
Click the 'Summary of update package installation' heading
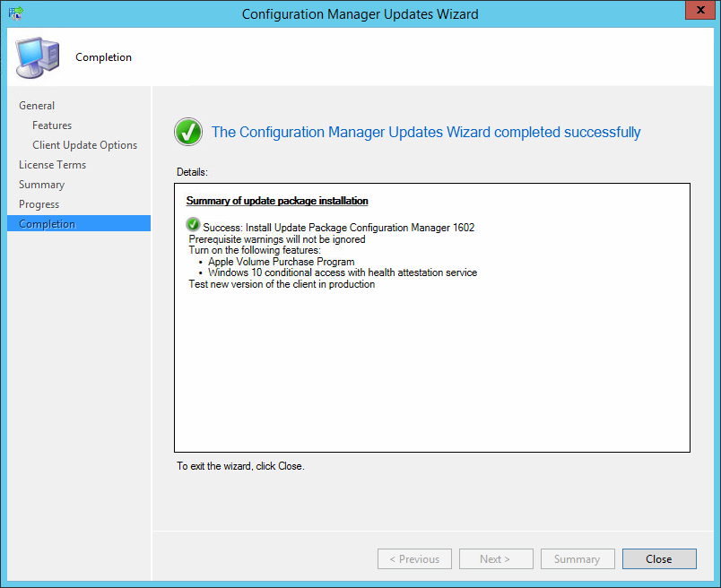[x=277, y=201]
